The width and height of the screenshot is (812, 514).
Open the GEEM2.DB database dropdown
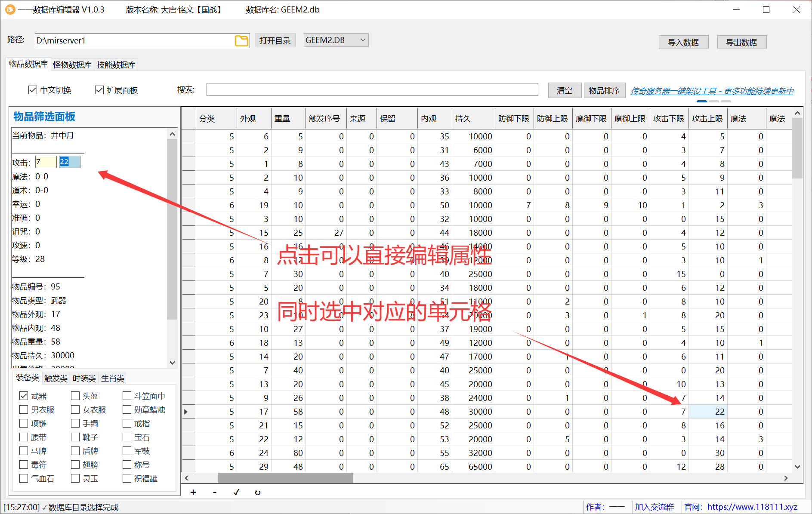point(336,40)
